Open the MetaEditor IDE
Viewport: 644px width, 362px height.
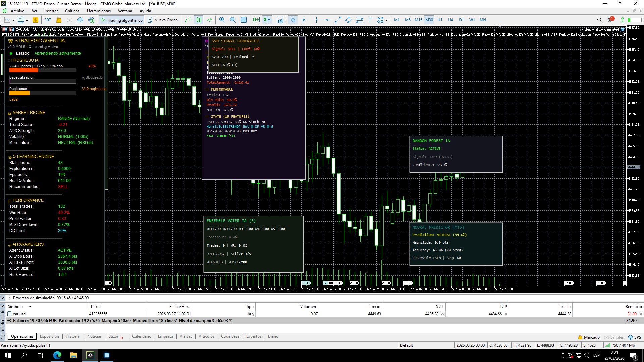[x=48, y=20]
